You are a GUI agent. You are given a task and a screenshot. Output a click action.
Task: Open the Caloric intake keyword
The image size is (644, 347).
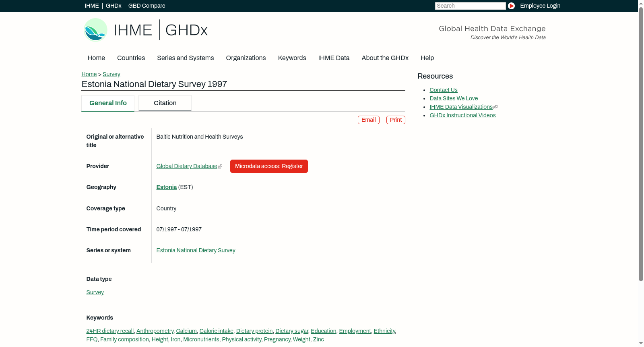(x=217, y=331)
